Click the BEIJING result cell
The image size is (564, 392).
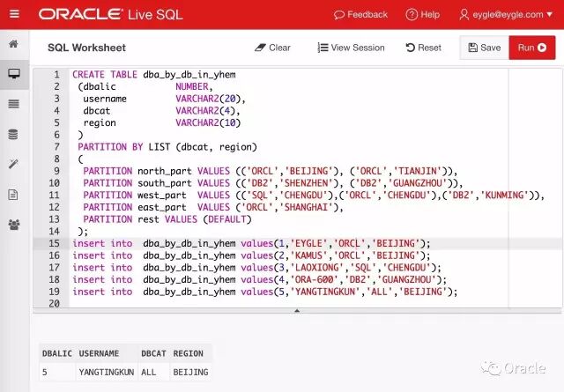[190, 372]
